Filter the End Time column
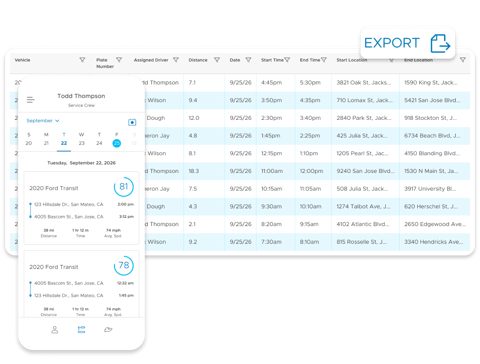The height and width of the screenshot is (364, 480). point(324,60)
